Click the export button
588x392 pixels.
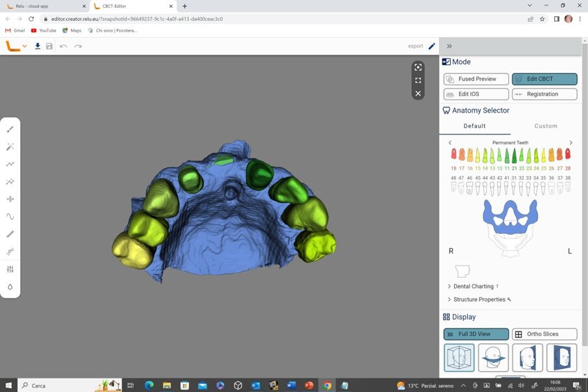416,46
